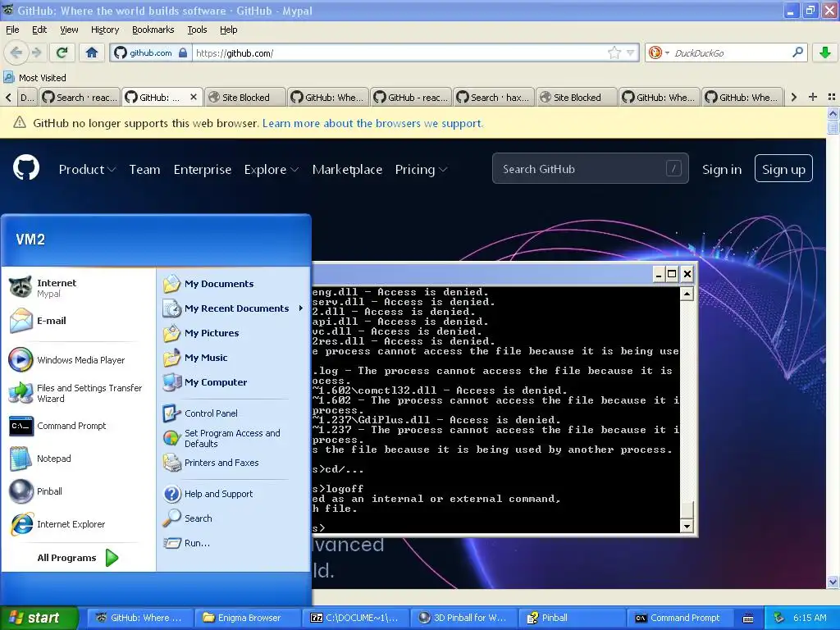Image resolution: width=840 pixels, height=630 pixels.
Task: Open the History menu
Action: coord(104,30)
